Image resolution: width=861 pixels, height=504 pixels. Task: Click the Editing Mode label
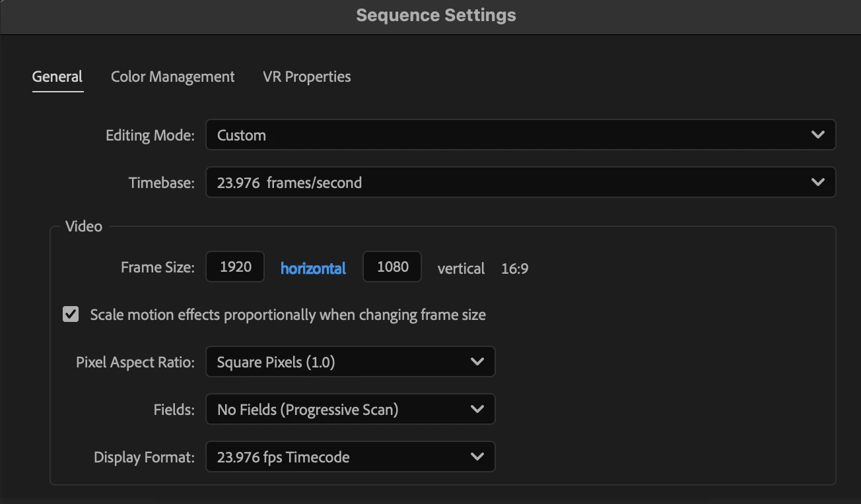tap(150, 135)
